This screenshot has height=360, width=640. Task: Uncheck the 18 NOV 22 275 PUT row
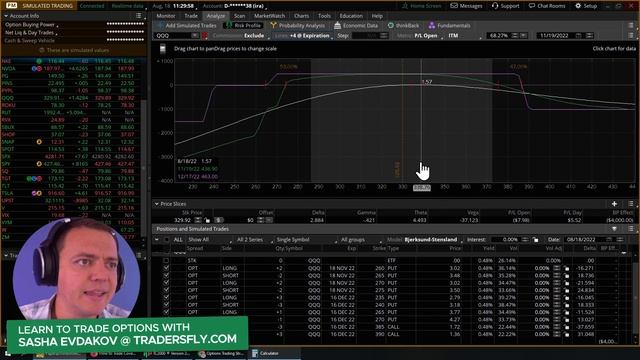(166, 290)
